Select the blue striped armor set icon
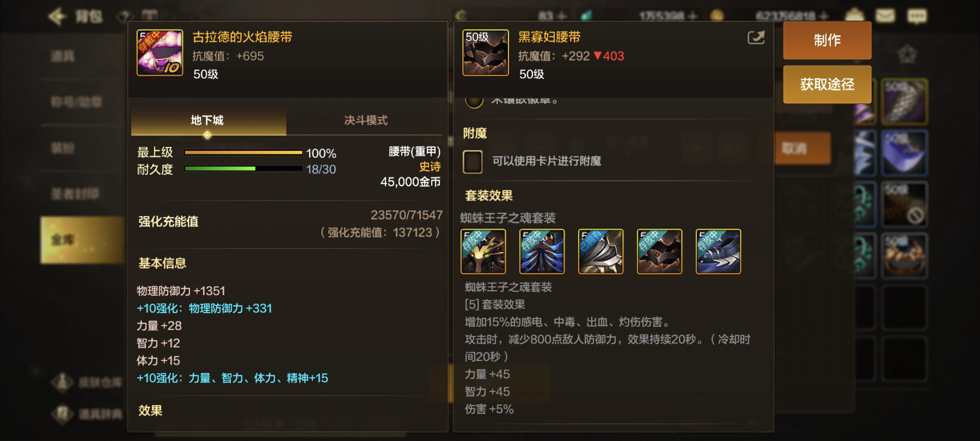Viewport: 980px width, 441px height. tap(542, 251)
